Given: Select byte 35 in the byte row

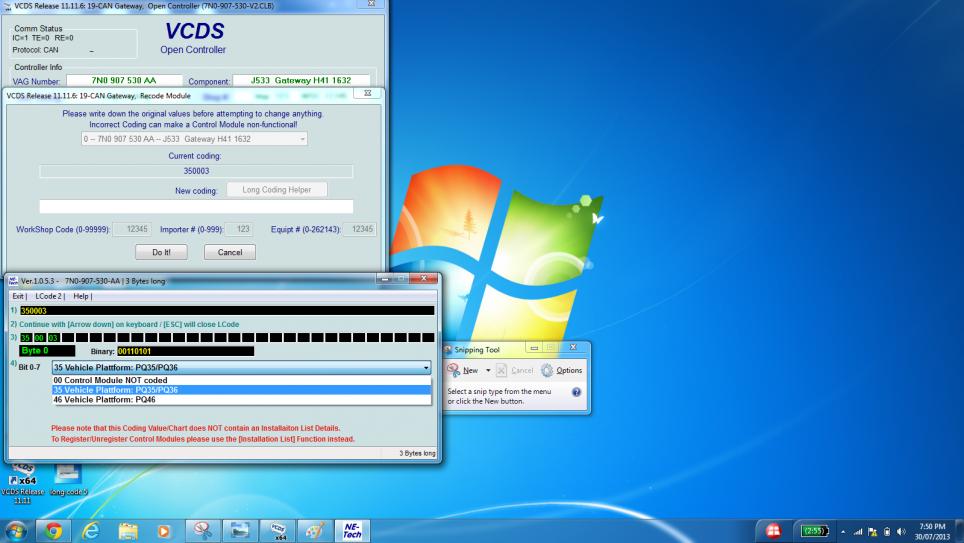Looking at the screenshot, I should pos(25,338).
